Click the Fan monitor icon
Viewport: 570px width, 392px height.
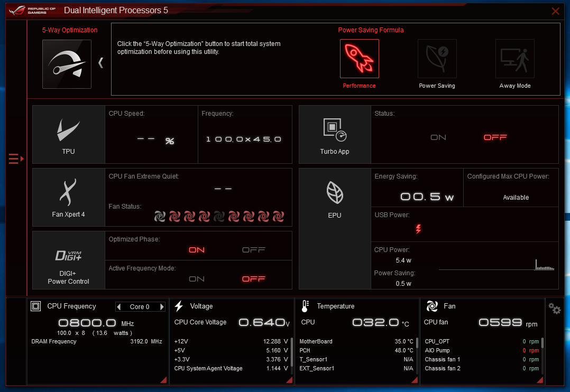click(432, 306)
